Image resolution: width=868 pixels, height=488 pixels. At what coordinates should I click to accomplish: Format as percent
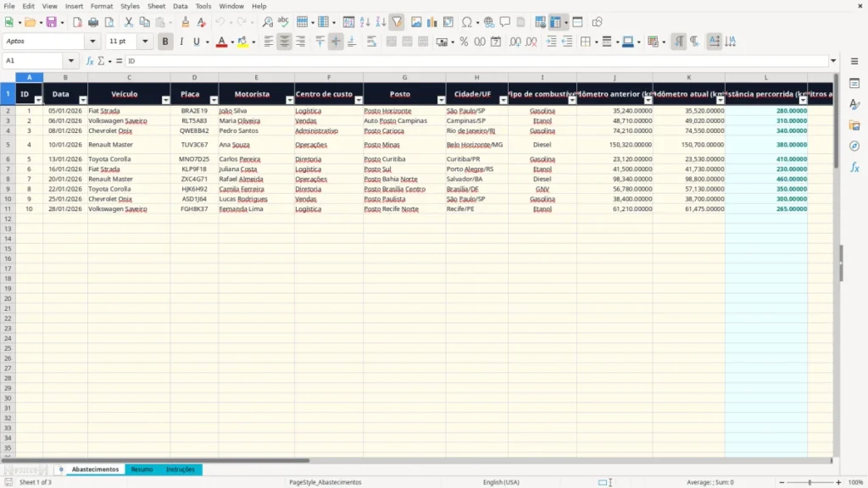tap(464, 42)
